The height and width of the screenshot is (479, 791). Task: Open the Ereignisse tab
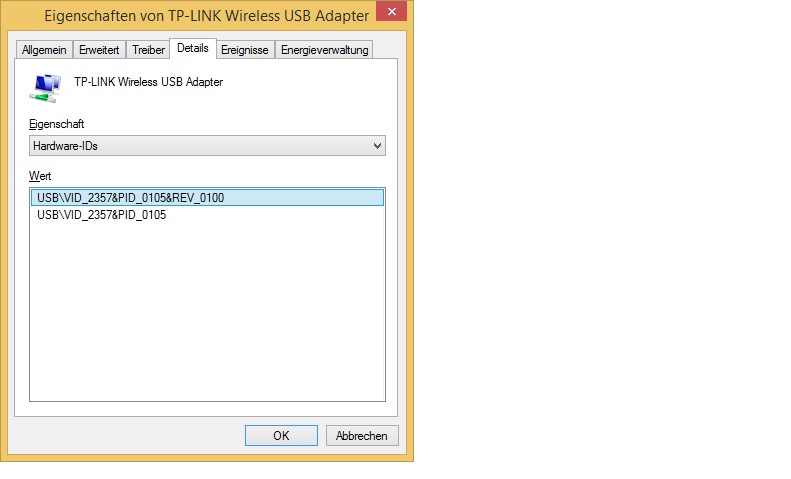(245, 50)
